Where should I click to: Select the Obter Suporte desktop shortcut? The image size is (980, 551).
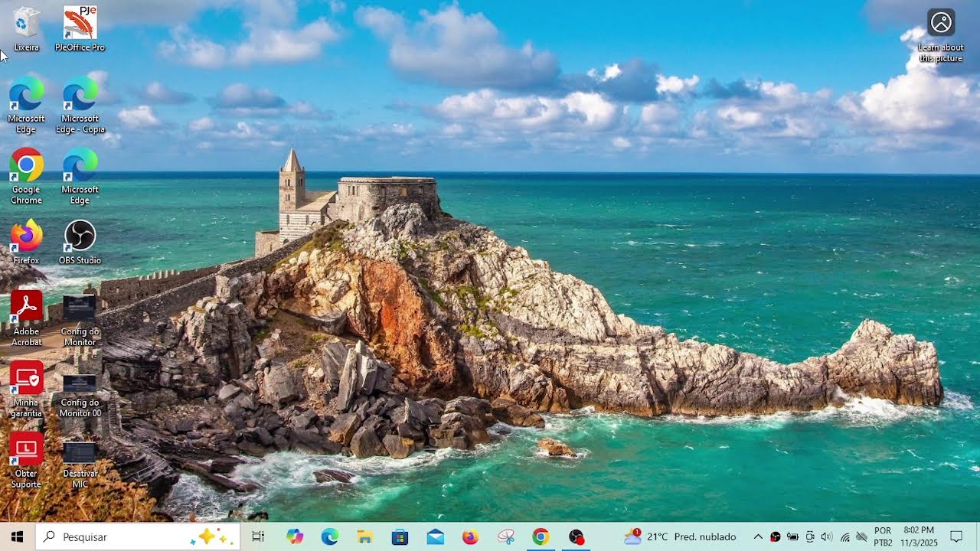26,460
